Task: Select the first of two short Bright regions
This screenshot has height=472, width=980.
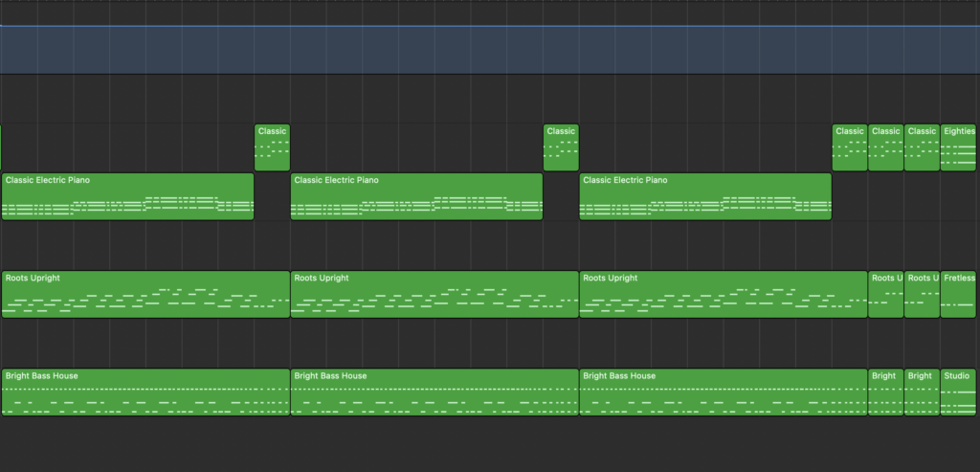Action: coord(885,393)
